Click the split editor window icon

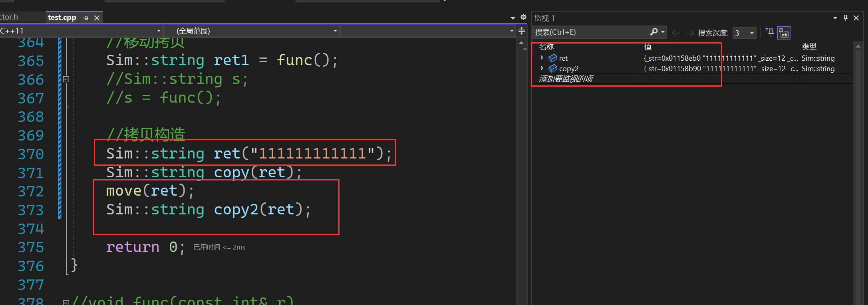522,31
